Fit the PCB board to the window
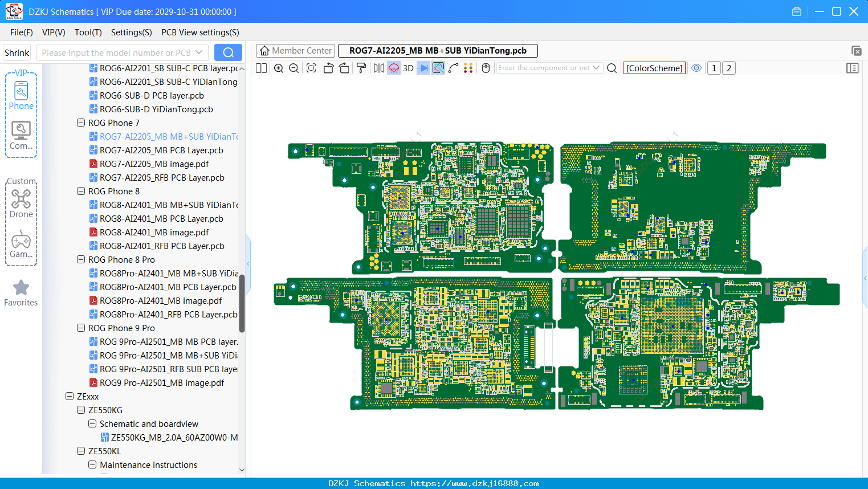The height and width of the screenshot is (489, 868). click(311, 68)
